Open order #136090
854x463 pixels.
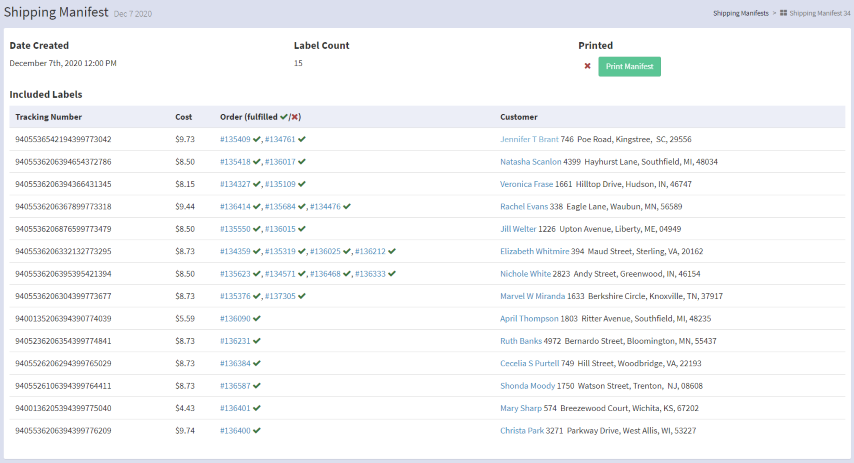235,319
